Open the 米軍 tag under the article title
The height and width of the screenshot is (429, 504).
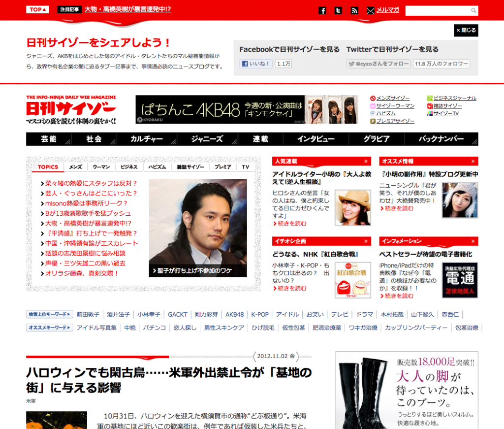[x=31, y=401]
